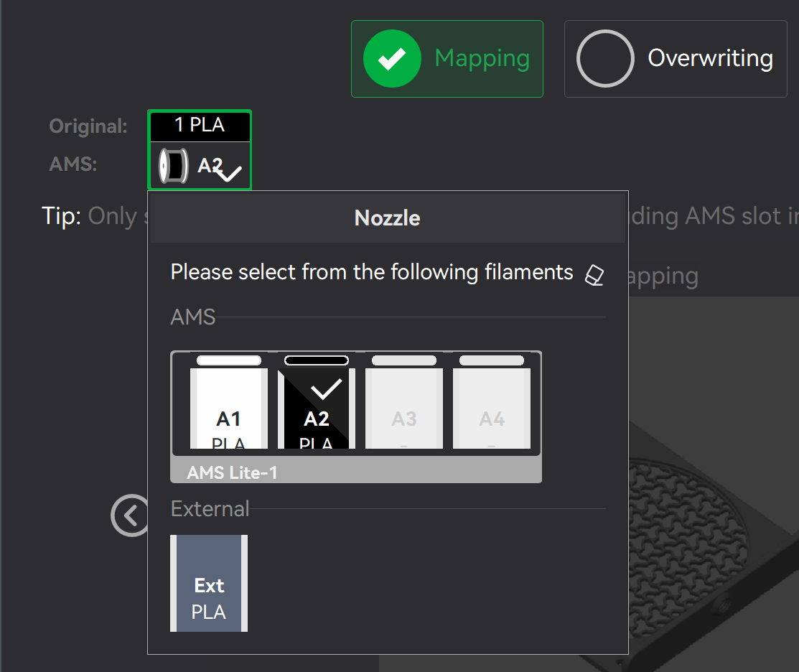This screenshot has height=672, width=799.
Task: Click the green checkmark circle beside Mapping
Action: point(392,59)
